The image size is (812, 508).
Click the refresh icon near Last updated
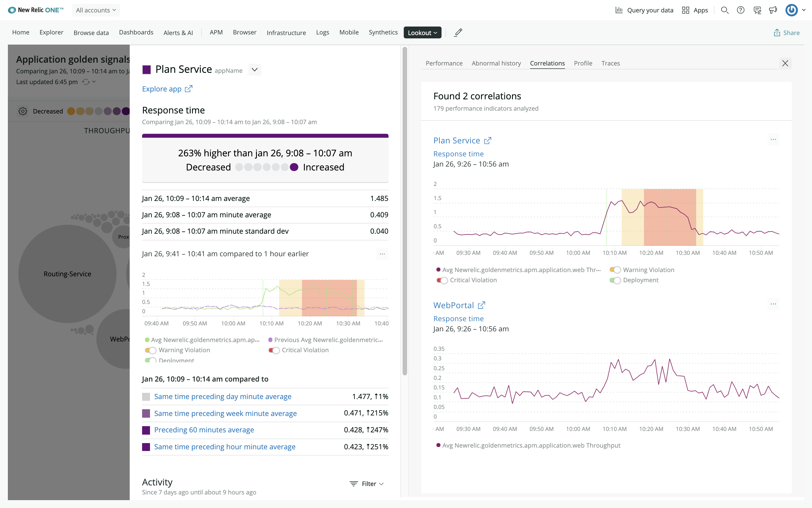[86, 82]
